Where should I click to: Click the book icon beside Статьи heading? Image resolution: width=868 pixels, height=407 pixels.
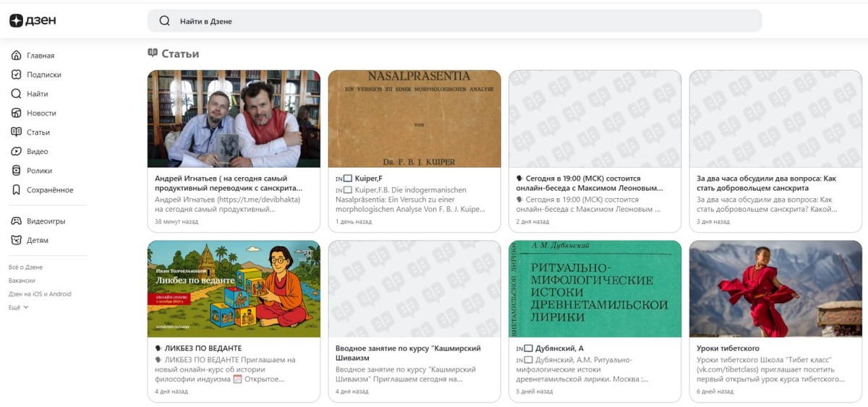click(153, 53)
